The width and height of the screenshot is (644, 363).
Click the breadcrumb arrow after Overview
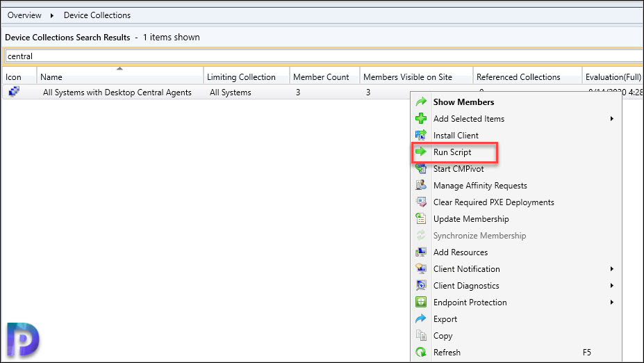pyautogui.click(x=51, y=15)
